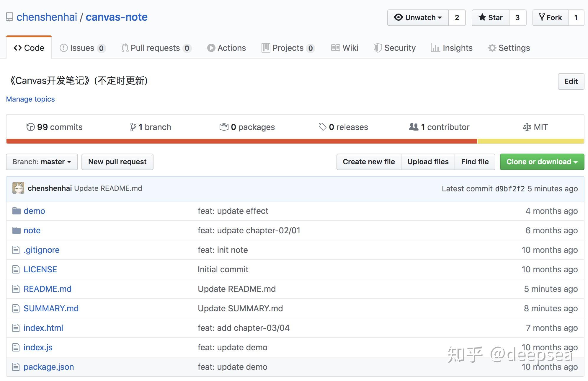Screen dimensions: 588x381
Task: Open the SUMMARY.md file
Action: [x=51, y=308]
